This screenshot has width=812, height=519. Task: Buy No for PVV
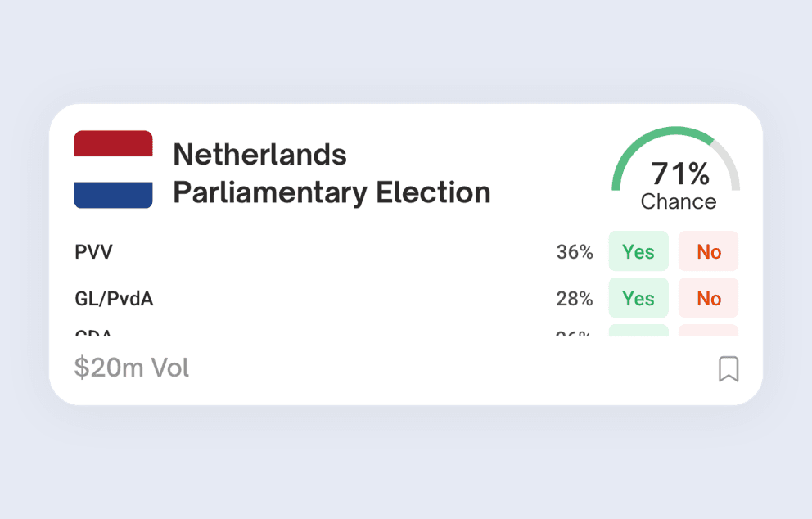click(708, 251)
